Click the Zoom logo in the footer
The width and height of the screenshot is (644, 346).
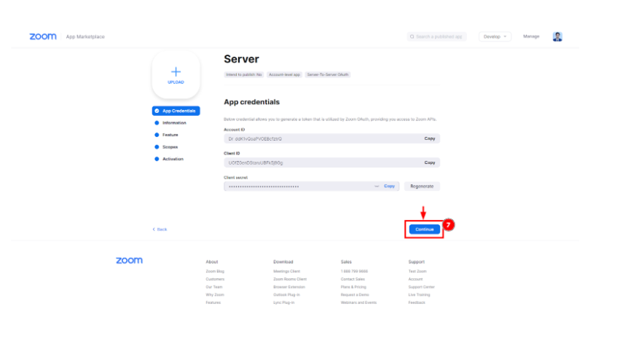[x=129, y=261]
